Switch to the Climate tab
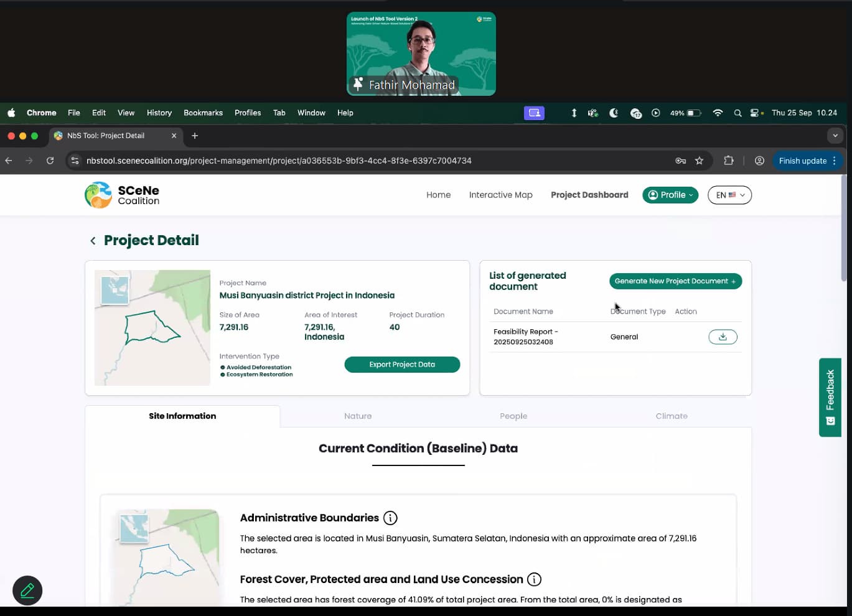This screenshot has width=852, height=616. pyautogui.click(x=672, y=416)
